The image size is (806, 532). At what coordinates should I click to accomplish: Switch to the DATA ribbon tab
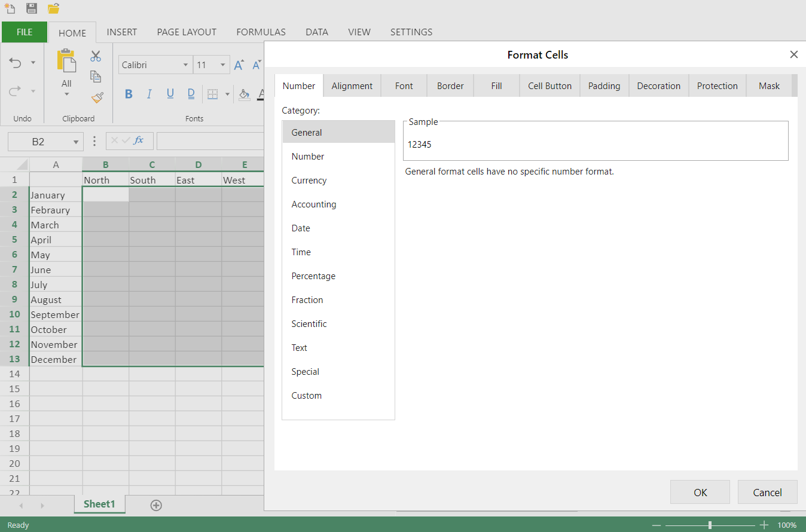[317, 32]
